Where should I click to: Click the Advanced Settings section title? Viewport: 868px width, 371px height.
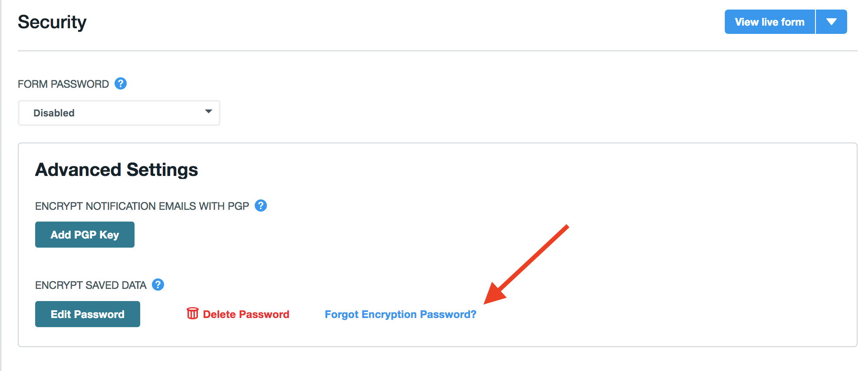point(116,169)
